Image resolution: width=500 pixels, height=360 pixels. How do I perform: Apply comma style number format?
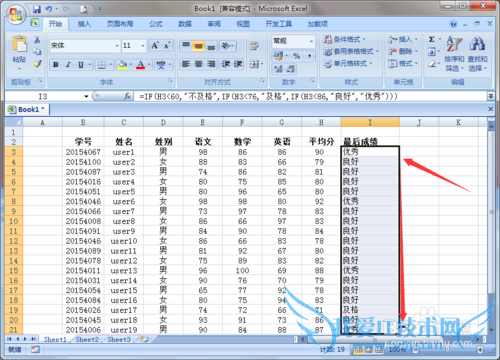click(x=309, y=56)
